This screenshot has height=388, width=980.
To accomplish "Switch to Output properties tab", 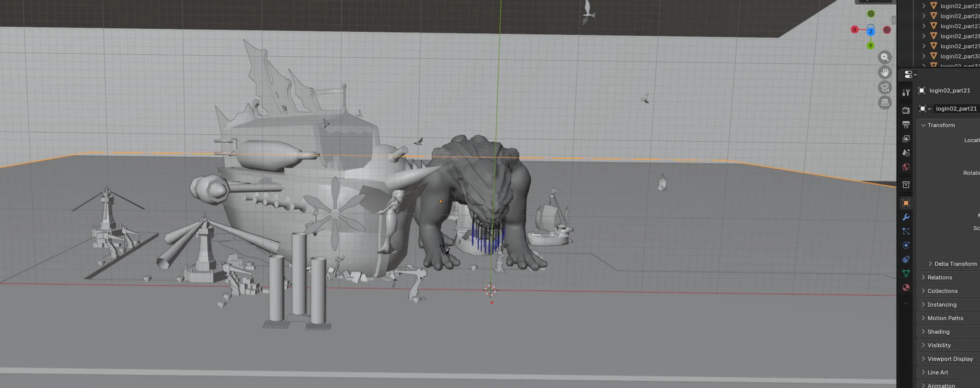I will pos(906,124).
